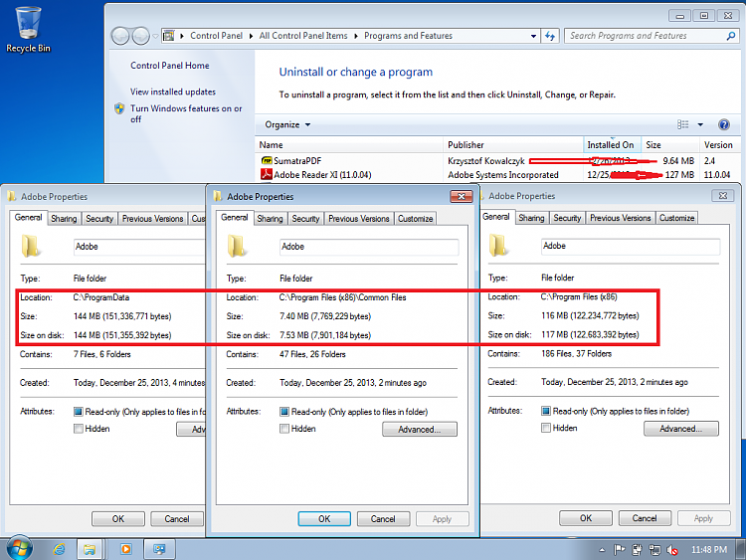Go back with the Back arrow button
Viewport: 746px width, 560px height.
coord(120,36)
